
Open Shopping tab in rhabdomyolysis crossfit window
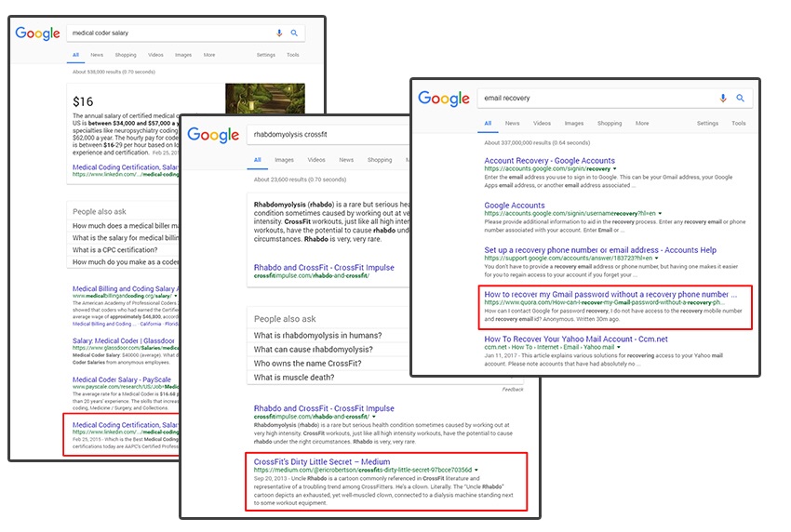tap(380, 159)
